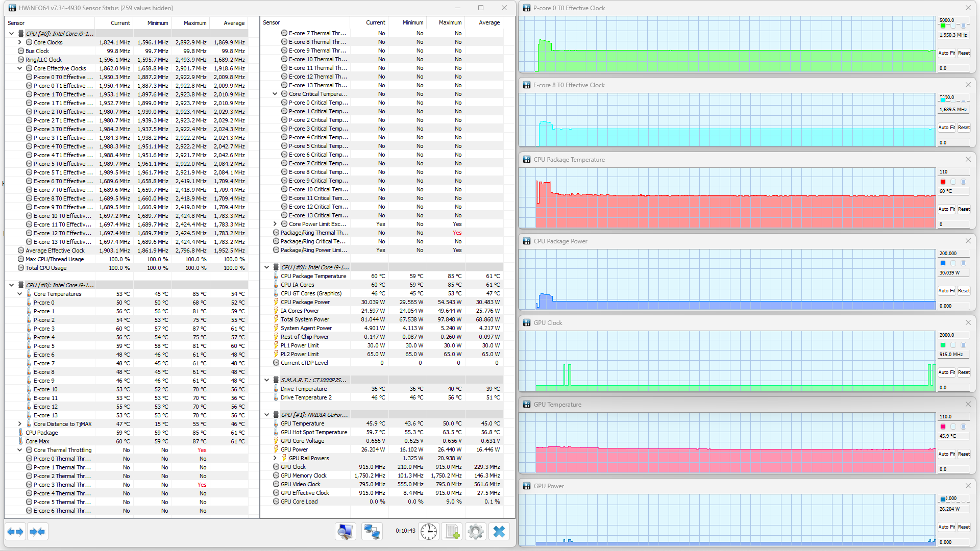
Task: Edit the 200.000 max field in CPU Package Power
Action: tap(952, 253)
